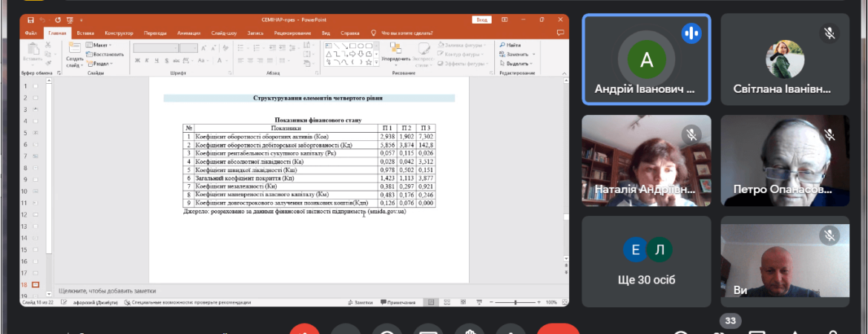Open 'Ще 30 осіб' participants tile
Image resolution: width=868 pixels, height=334 pixels.
pos(647,261)
